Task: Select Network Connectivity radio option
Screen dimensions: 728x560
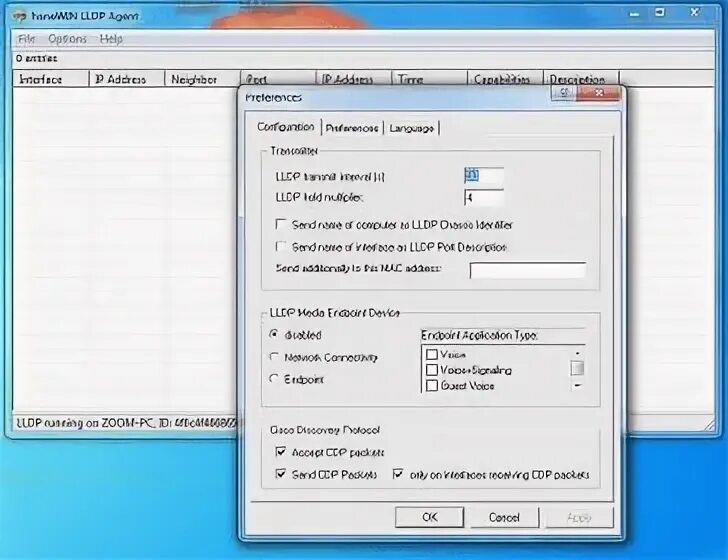Action: click(x=274, y=357)
